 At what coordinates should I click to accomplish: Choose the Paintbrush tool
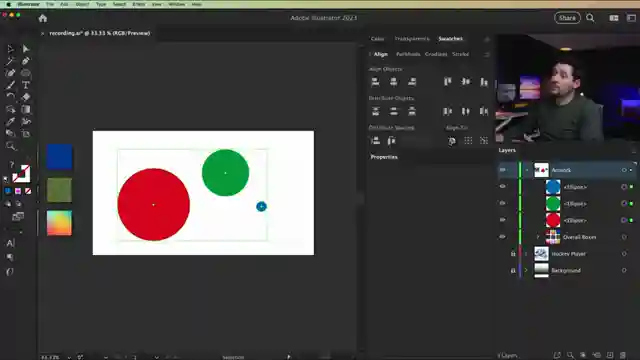[x=10, y=85]
